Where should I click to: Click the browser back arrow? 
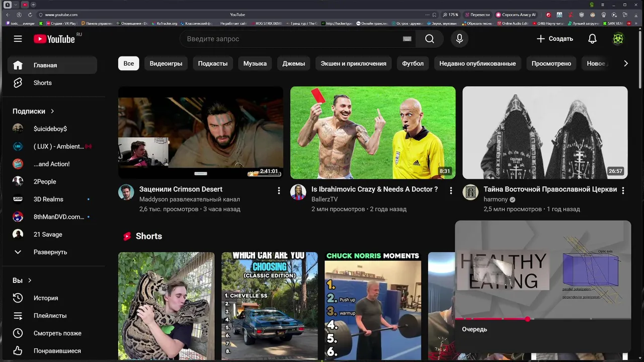(8, 15)
